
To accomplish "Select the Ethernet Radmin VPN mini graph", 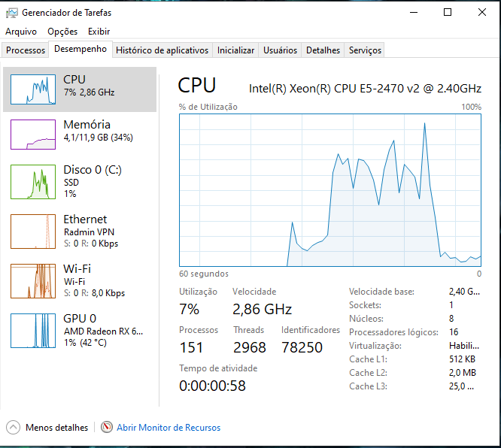I will tap(33, 232).
